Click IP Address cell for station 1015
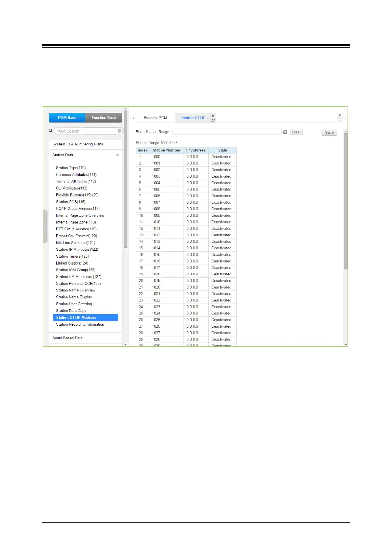The width and height of the screenshot is (392, 554). click(x=196, y=255)
